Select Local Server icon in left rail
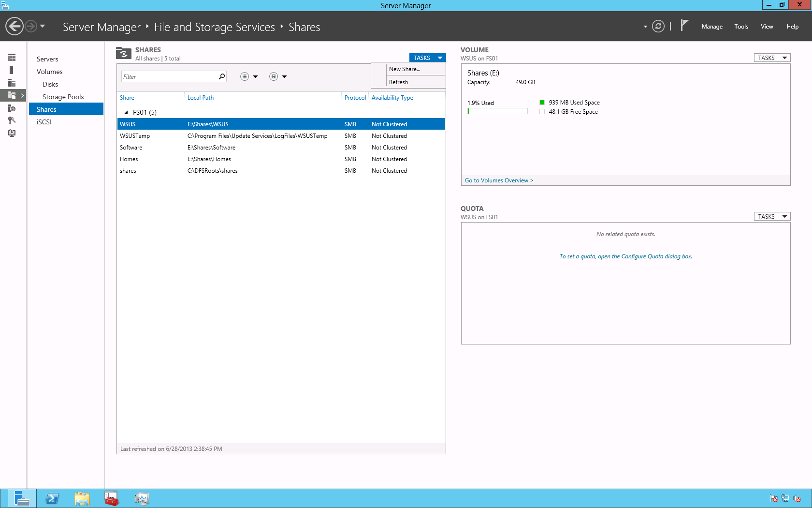This screenshot has height=508, width=812. pyautogui.click(x=12, y=70)
